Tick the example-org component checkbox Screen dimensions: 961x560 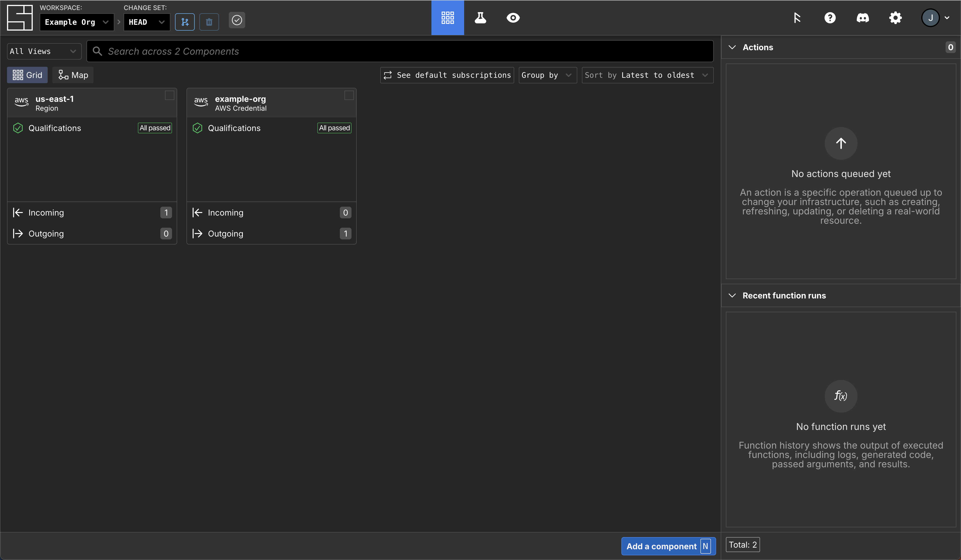pos(349,95)
